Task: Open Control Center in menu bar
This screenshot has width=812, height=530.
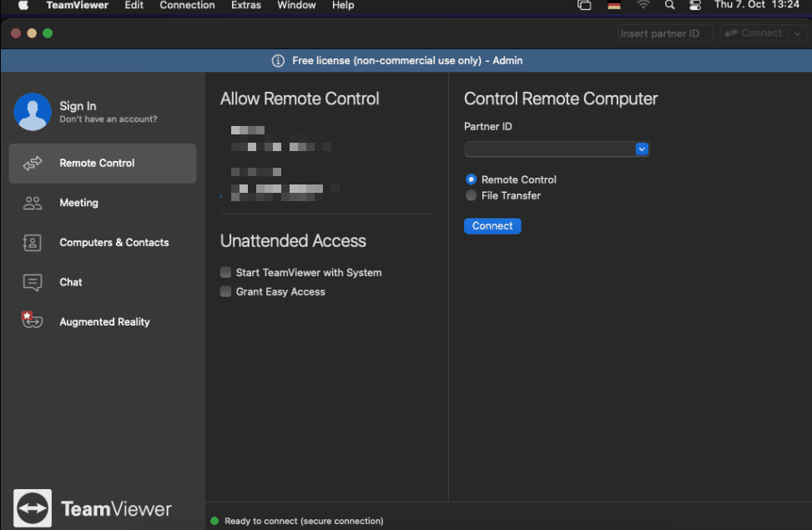Action: (x=695, y=5)
